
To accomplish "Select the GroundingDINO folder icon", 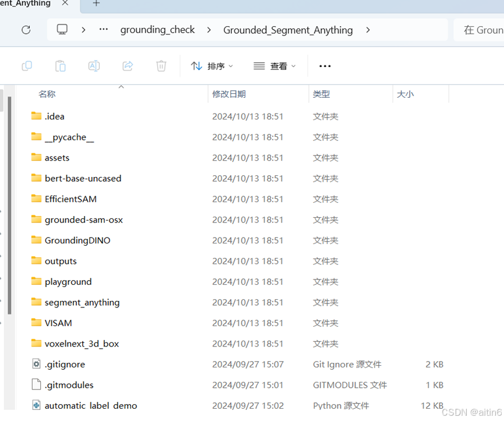I will point(36,239).
